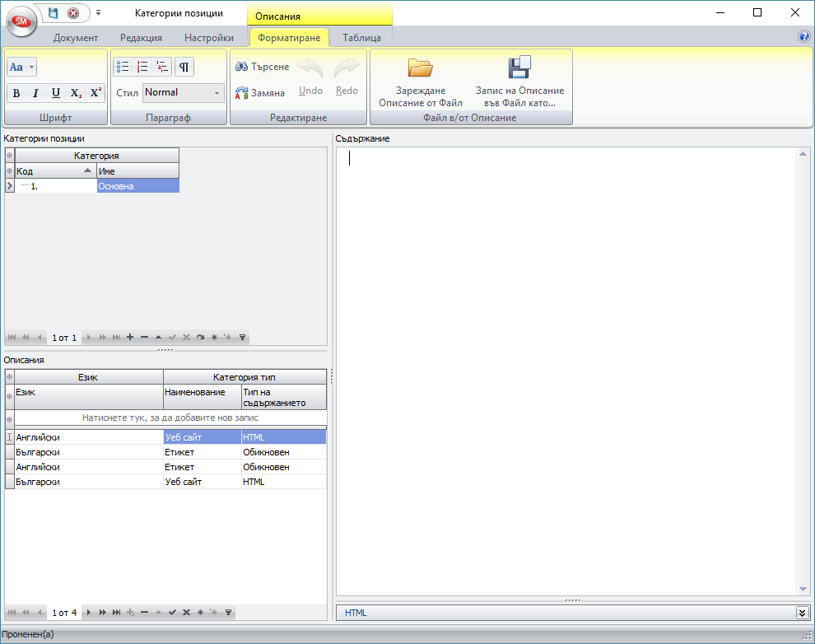Screen dimensions: 815x644
Task: Click the Име column header
Action: click(137, 171)
